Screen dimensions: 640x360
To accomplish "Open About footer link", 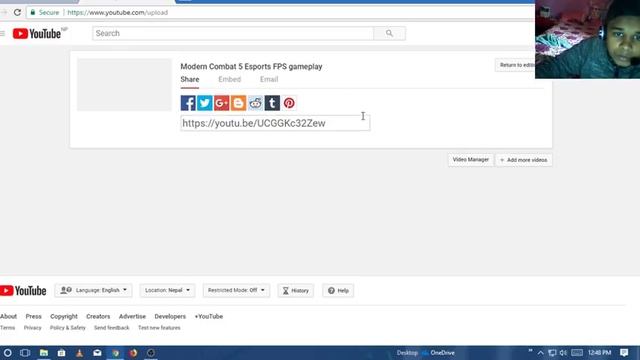I will (x=9, y=316).
